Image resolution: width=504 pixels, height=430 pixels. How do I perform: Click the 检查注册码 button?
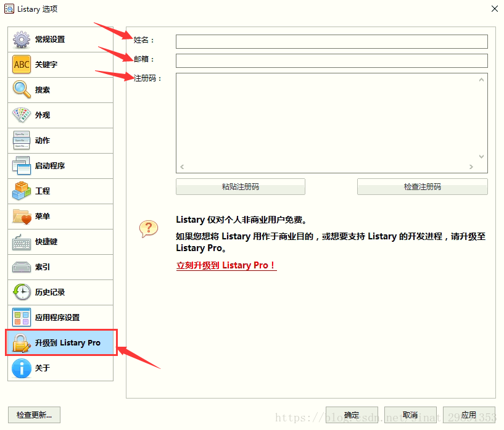point(423,187)
